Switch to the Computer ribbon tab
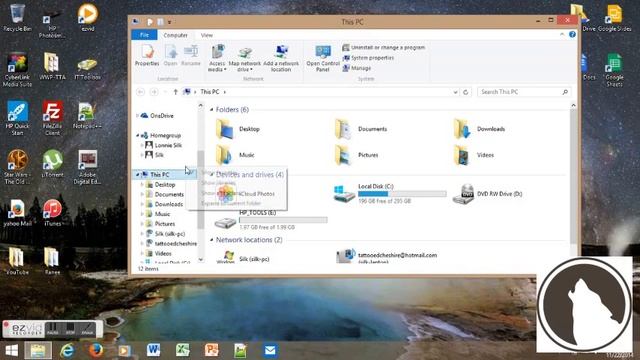 click(x=176, y=35)
